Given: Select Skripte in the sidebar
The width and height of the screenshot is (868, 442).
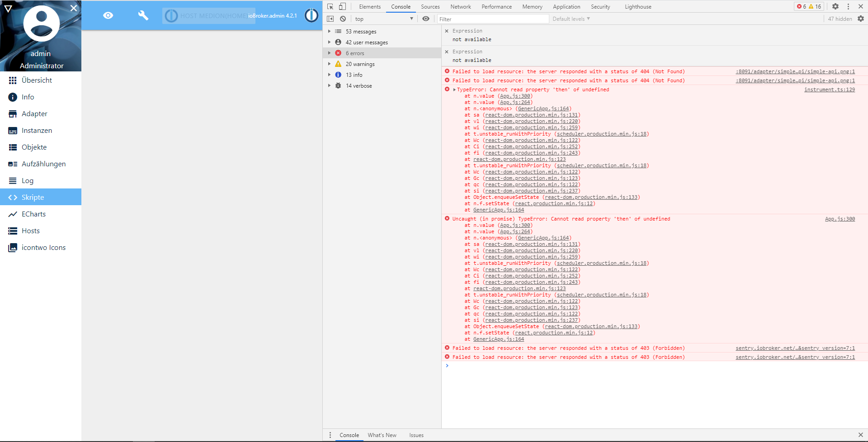Looking at the screenshot, I should [41, 197].
